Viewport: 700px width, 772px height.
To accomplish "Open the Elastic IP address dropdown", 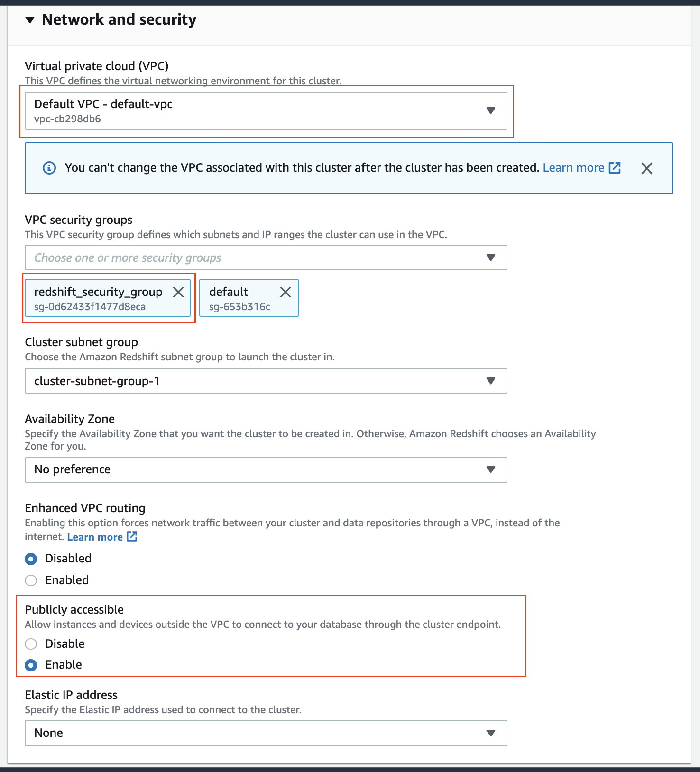I will [266, 733].
